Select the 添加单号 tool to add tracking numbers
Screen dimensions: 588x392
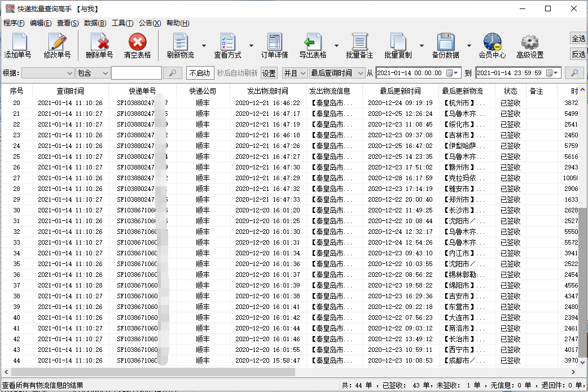19,45
